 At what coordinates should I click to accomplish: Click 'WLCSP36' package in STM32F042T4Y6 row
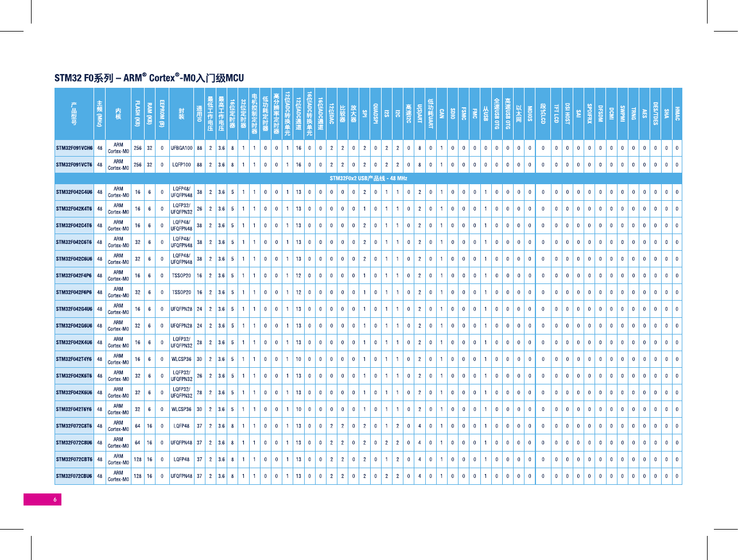181,359
